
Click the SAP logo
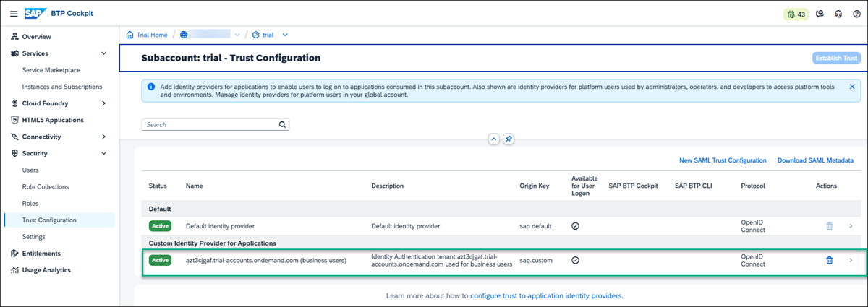(35, 14)
